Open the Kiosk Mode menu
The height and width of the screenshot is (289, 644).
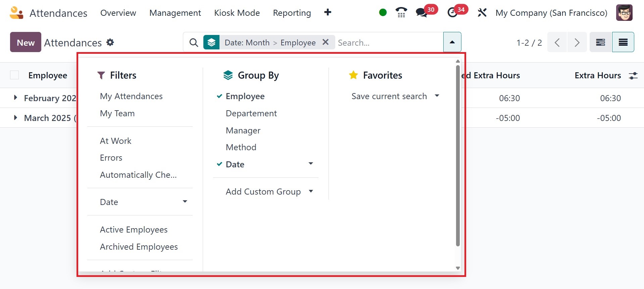pos(237,13)
